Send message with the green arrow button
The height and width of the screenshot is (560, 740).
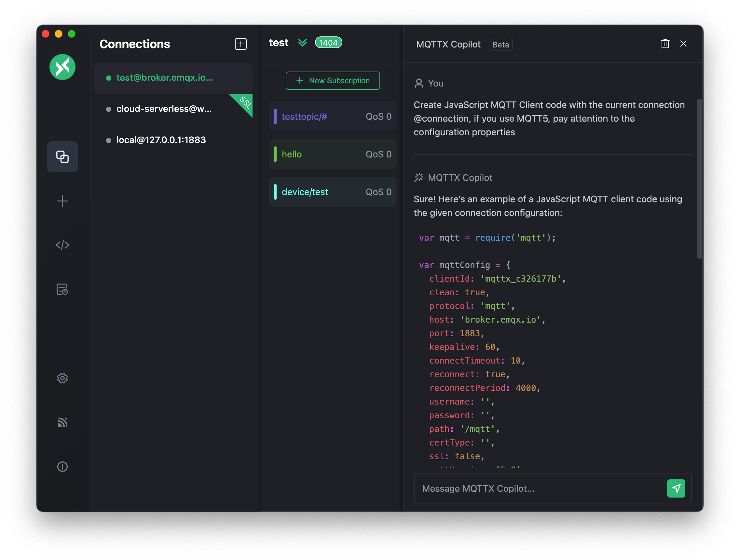point(676,488)
